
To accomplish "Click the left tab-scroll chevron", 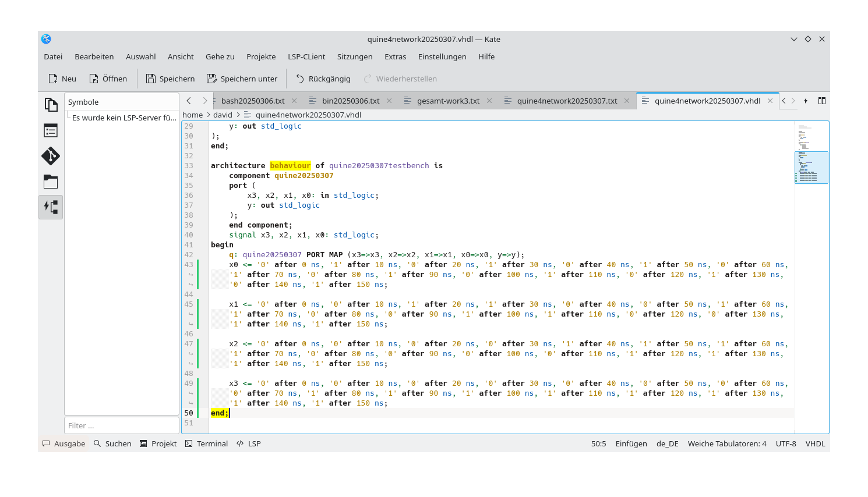I will 188,100.
